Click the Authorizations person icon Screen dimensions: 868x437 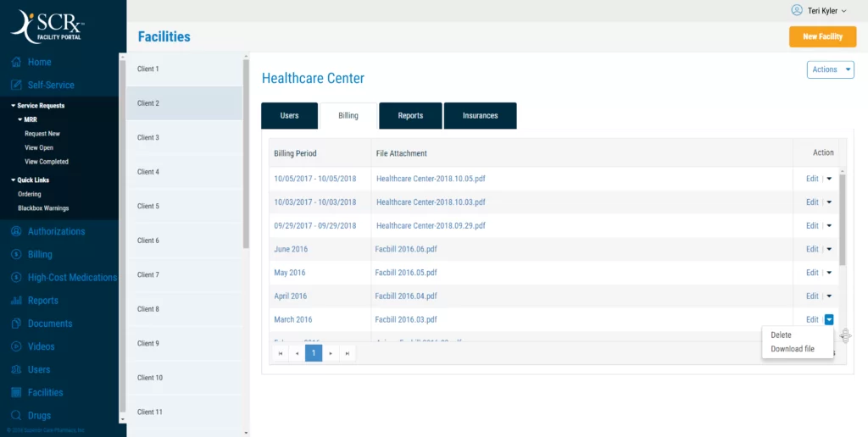pyautogui.click(x=17, y=231)
